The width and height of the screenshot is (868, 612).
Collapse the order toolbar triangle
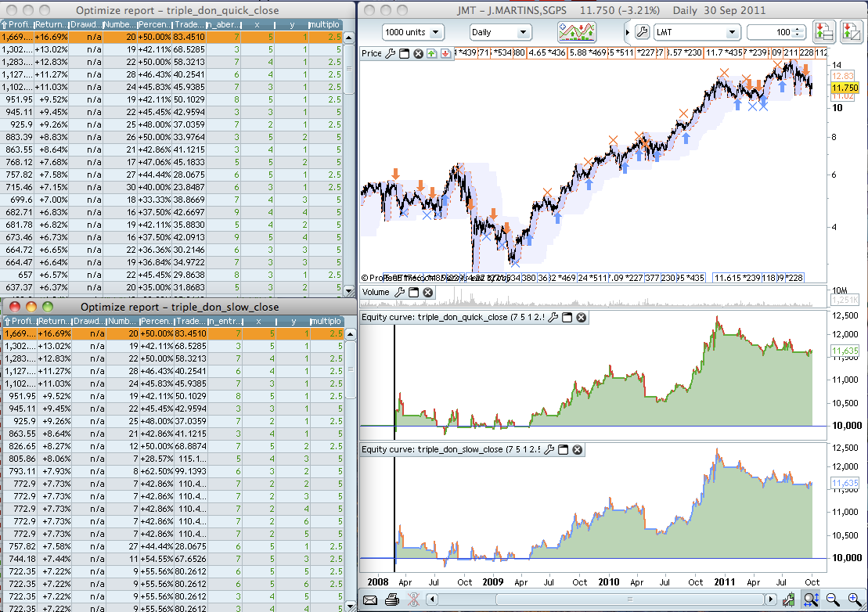tap(627, 32)
